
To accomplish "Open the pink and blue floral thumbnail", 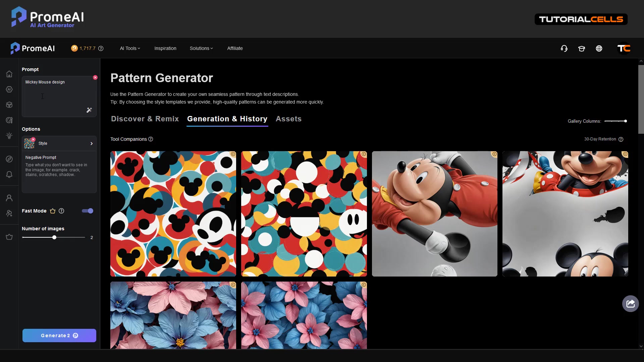I will pos(173,315).
